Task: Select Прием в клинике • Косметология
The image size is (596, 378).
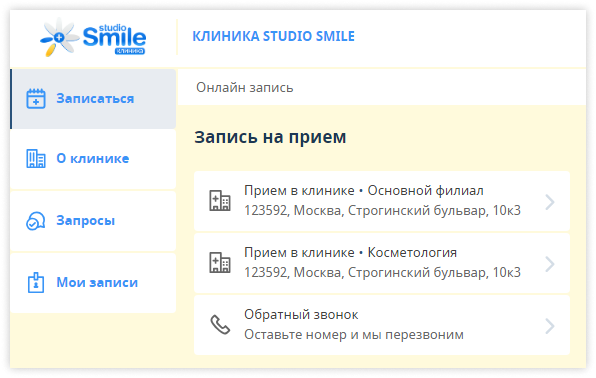Action: [382, 263]
